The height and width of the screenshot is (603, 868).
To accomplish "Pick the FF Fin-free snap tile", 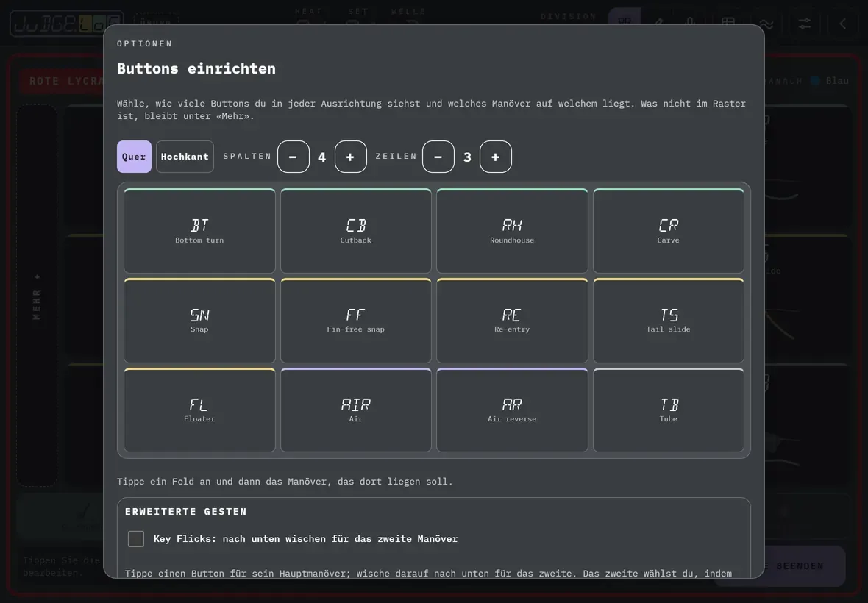I will [x=356, y=321].
